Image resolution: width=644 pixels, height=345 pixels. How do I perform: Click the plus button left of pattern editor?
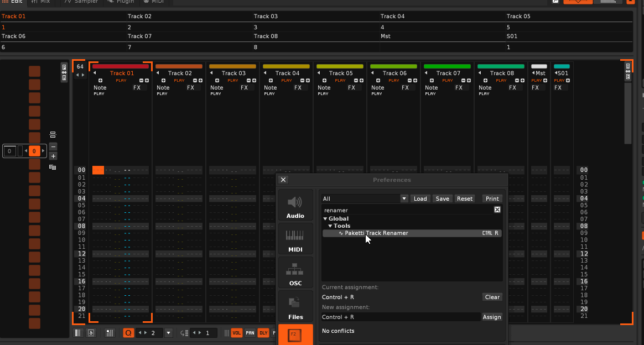click(53, 156)
